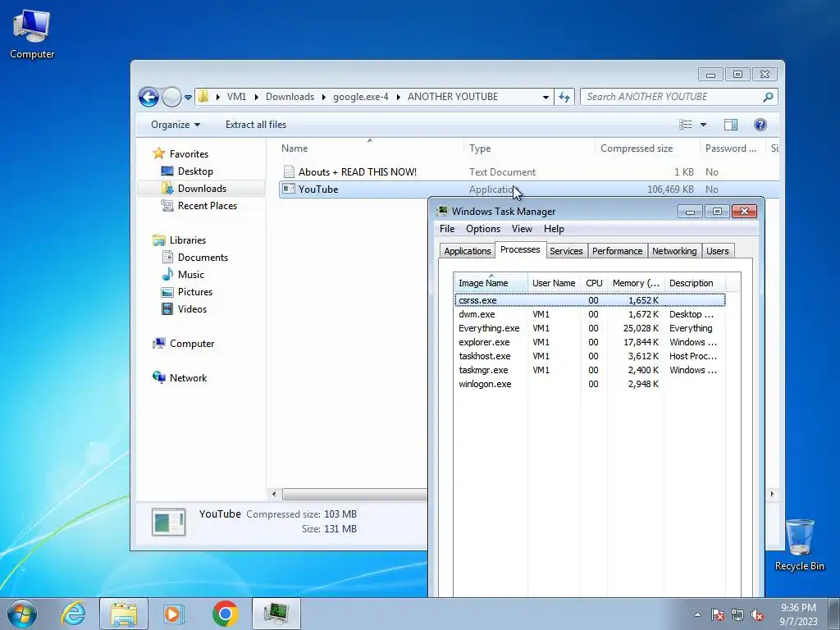Open the Pictures library

pos(195,292)
